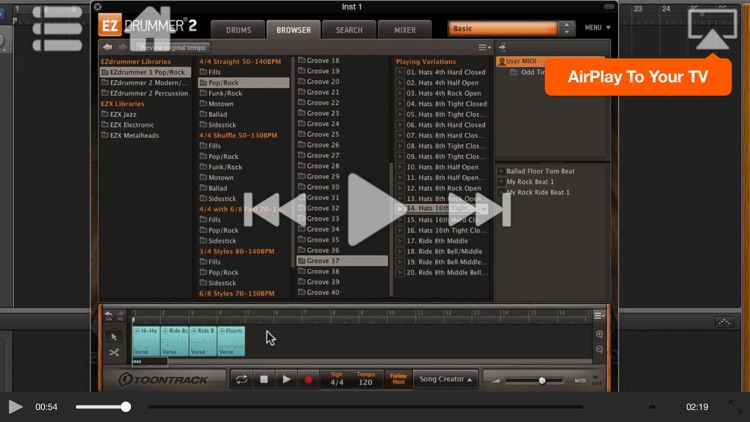The width and height of the screenshot is (750, 422).
Task: Switch to the BROWSER tab
Action: coord(293,30)
